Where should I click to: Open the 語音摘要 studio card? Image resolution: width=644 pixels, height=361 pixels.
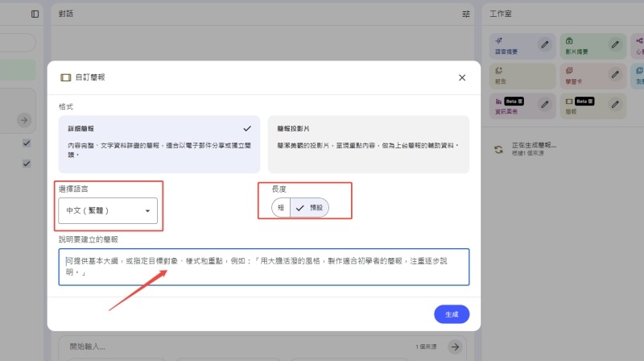click(x=522, y=46)
